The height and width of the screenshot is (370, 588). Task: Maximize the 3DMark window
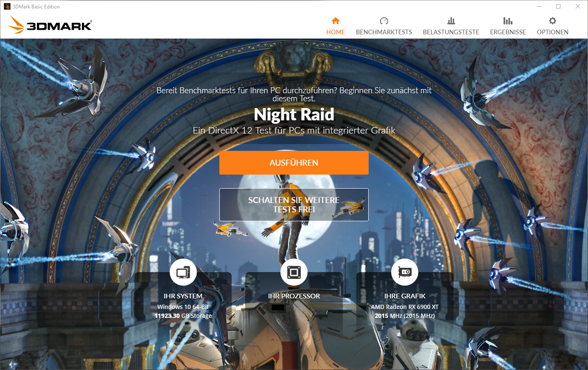pos(558,6)
